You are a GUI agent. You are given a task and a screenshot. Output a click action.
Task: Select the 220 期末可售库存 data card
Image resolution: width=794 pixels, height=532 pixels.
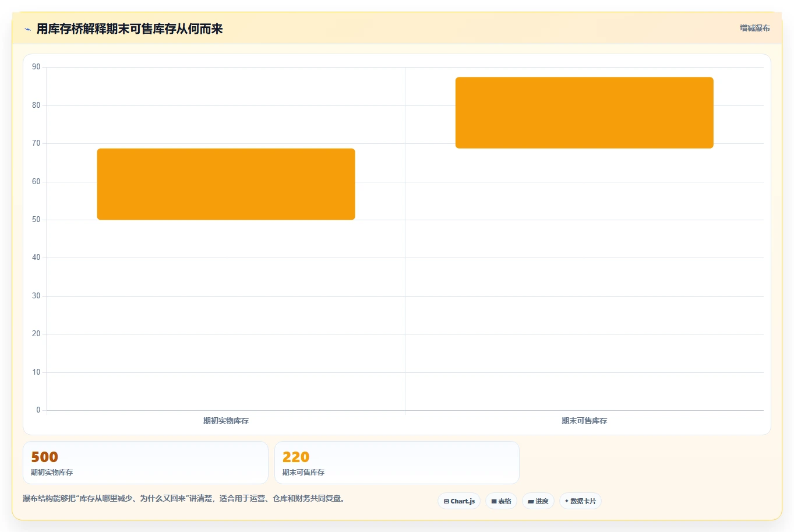397,463
